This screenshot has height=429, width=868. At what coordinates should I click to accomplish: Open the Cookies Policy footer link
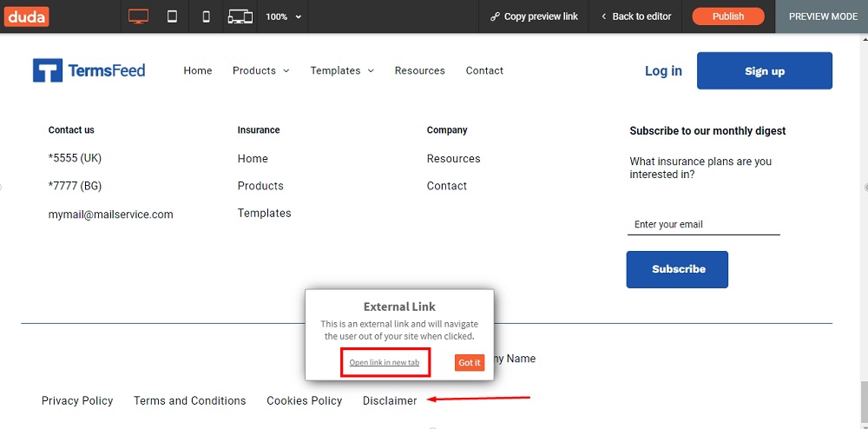coord(305,400)
